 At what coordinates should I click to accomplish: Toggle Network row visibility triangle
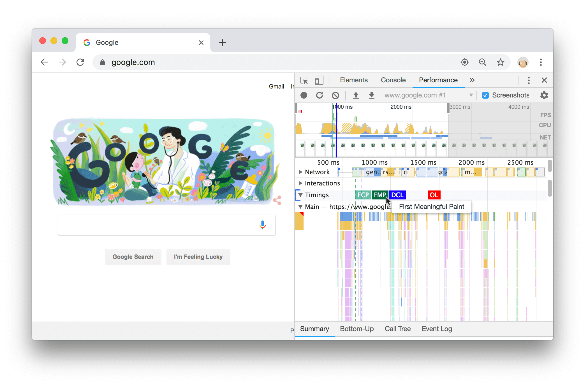[x=300, y=172]
